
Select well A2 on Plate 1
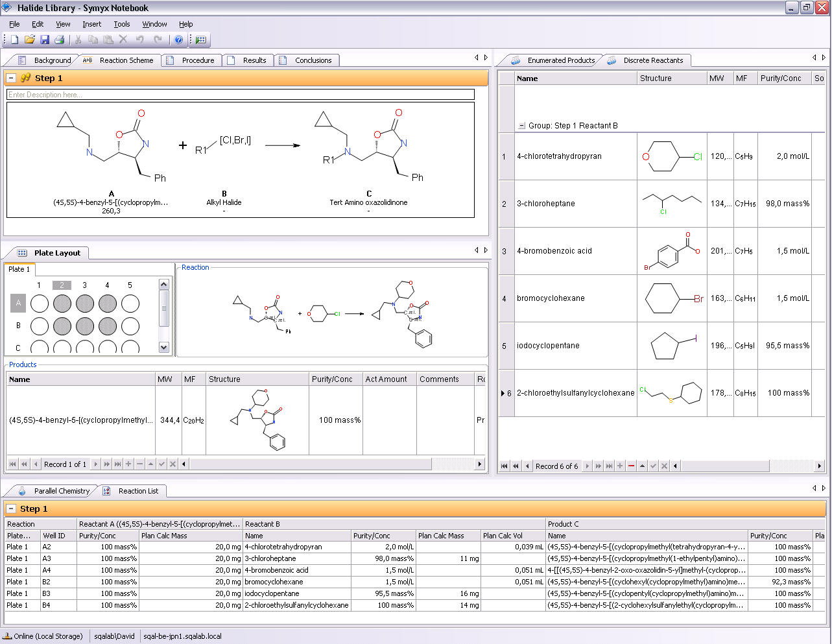(62, 304)
